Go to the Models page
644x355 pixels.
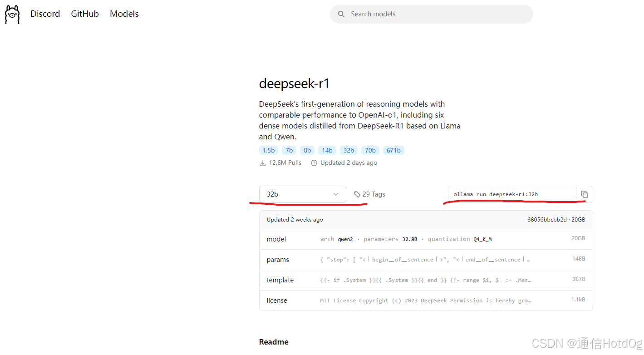coord(124,14)
